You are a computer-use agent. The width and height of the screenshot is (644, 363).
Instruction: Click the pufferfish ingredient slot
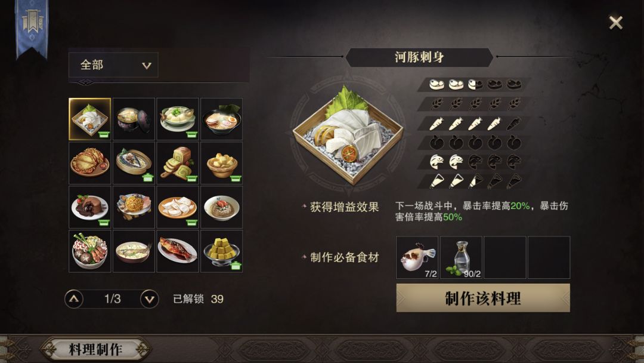tap(417, 257)
